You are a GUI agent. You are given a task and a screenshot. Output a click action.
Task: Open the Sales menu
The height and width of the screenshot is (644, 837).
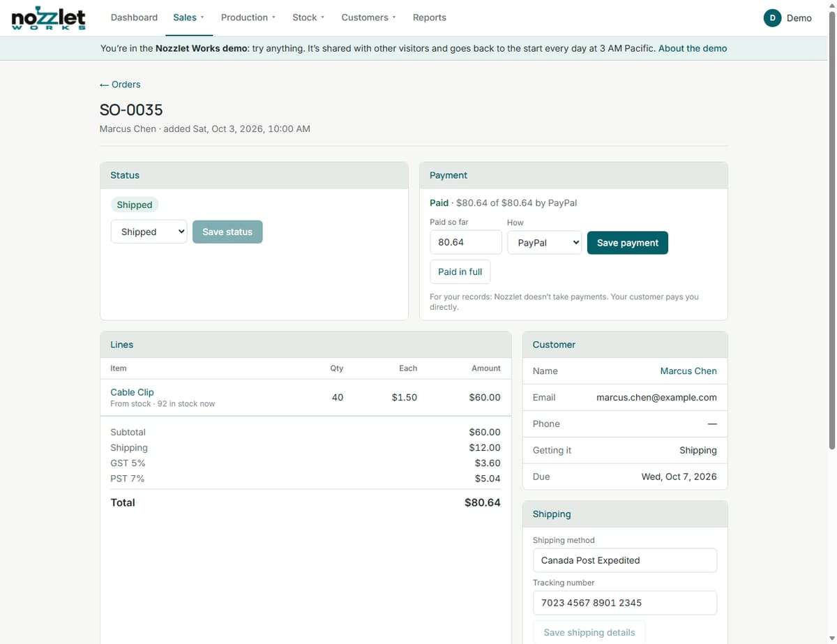[189, 17]
